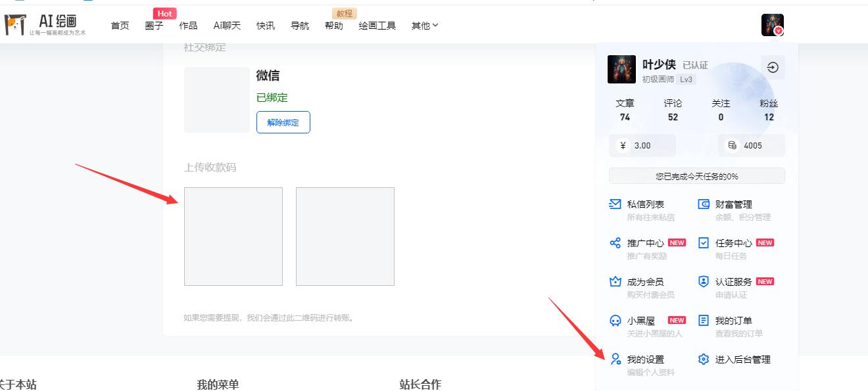Click the logout icon beside the username
The width and height of the screenshot is (868, 391).
click(x=773, y=67)
